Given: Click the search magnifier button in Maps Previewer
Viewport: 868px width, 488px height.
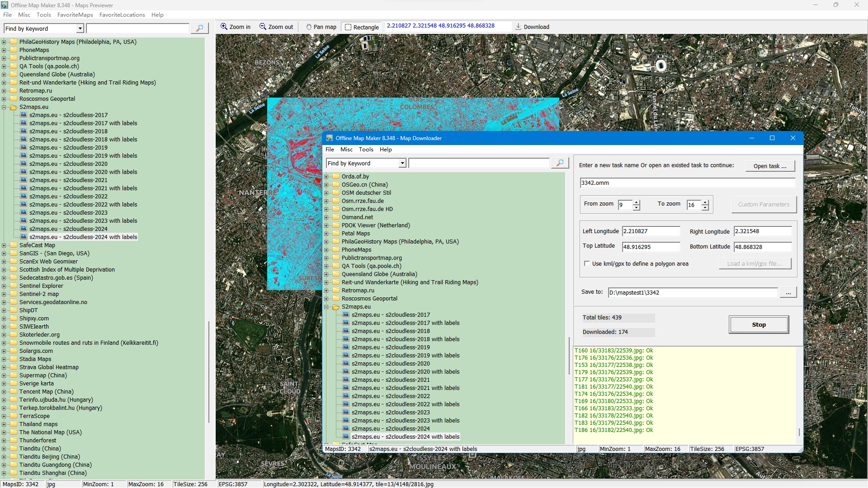Looking at the screenshot, I should [199, 28].
